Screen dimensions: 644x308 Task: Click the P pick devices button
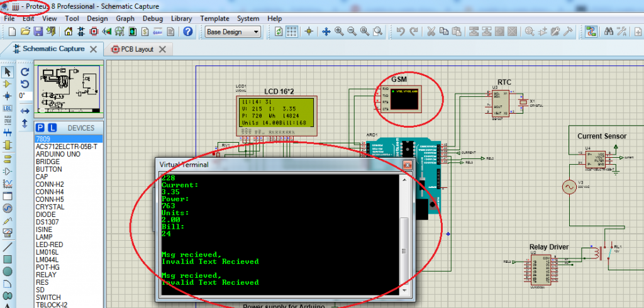point(40,128)
